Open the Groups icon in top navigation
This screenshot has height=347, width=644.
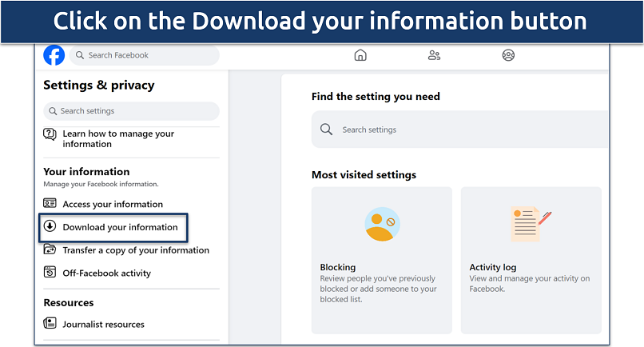click(x=508, y=55)
